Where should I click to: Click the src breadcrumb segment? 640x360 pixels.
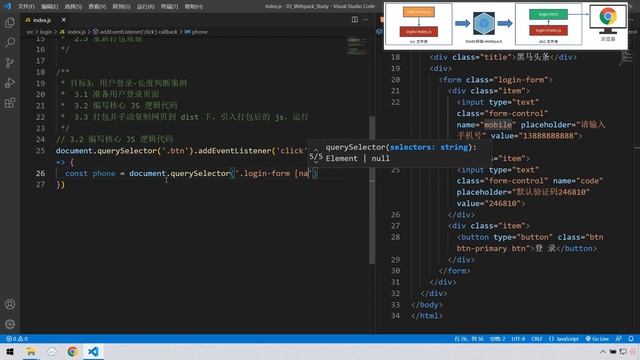click(x=30, y=32)
